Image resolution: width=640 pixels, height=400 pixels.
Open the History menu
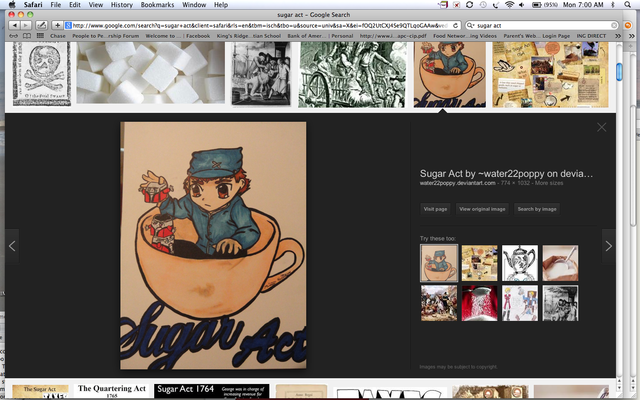122,5
